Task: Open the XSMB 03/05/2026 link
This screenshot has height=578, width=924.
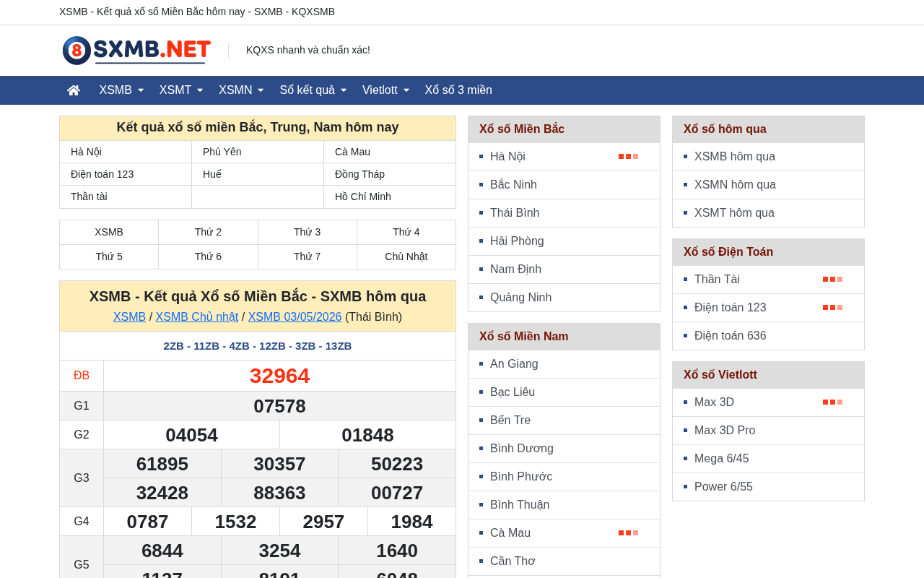Action: tap(295, 316)
